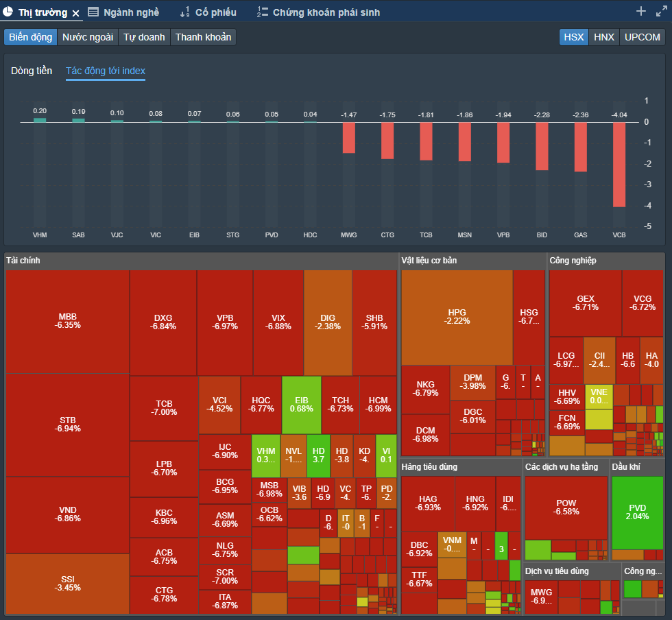Close the Thị trường tab
The image size is (672, 620).
[76, 13]
